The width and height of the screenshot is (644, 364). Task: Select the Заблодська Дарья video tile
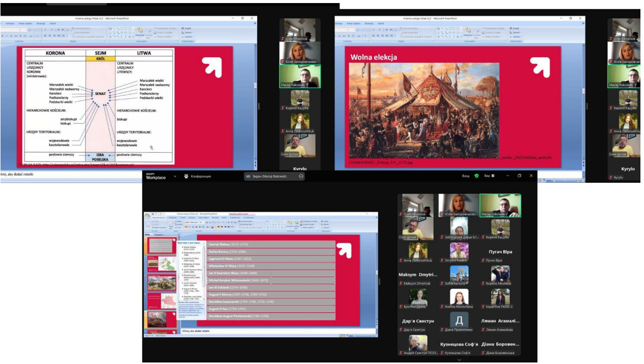click(459, 229)
